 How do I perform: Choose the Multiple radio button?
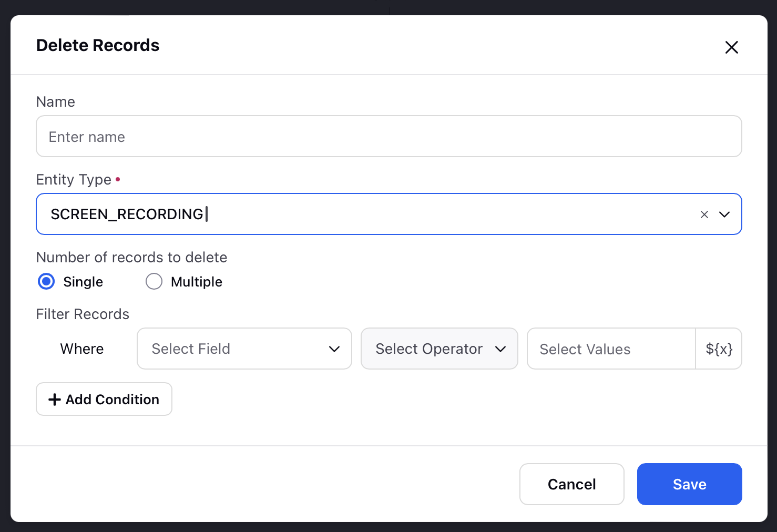pyautogui.click(x=154, y=282)
